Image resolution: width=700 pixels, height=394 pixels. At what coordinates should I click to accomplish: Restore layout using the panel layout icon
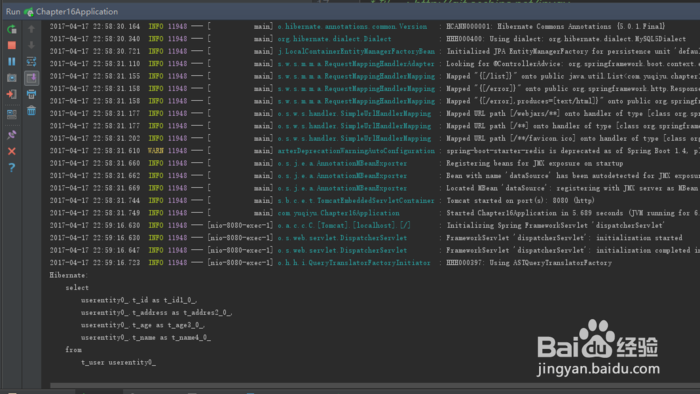(12, 114)
